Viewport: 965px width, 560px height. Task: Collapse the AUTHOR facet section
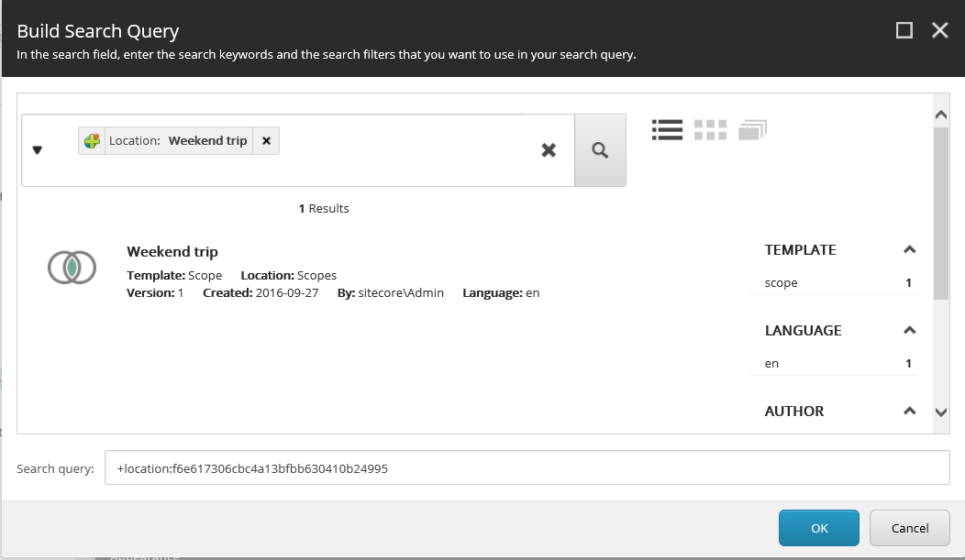909,410
